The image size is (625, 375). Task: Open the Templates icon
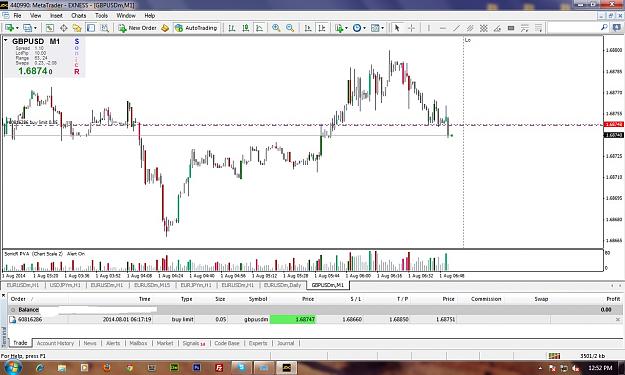(x=375, y=28)
